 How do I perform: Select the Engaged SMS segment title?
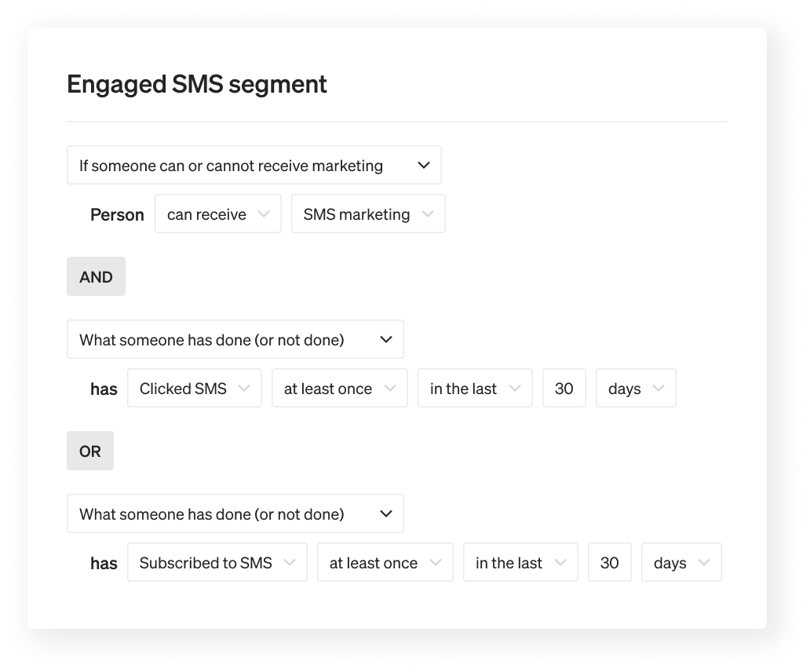pos(196,83)
